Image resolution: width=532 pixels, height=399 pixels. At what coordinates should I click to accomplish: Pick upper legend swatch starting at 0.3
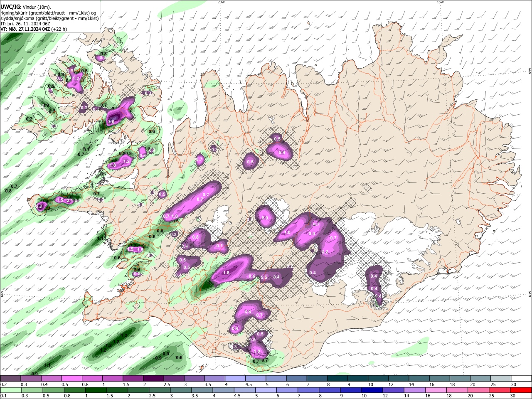tap(31, 379)
